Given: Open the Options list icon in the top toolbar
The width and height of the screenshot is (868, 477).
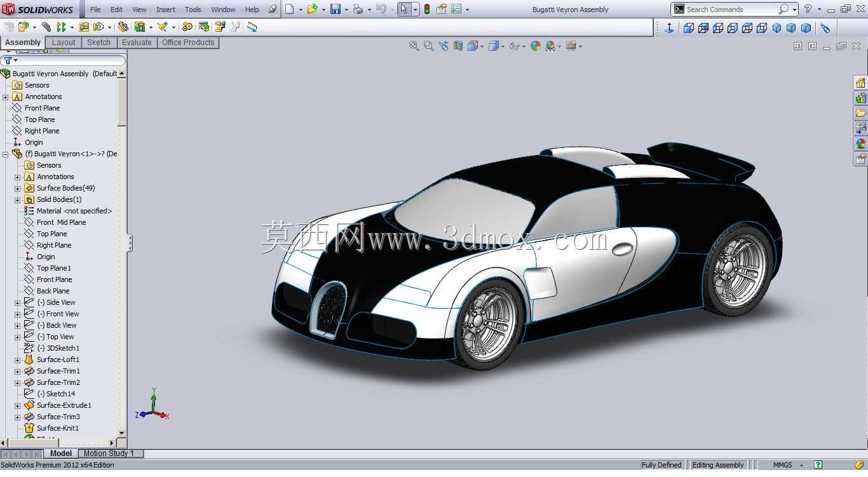Looking at the screenshot, I should click(456, 9).
